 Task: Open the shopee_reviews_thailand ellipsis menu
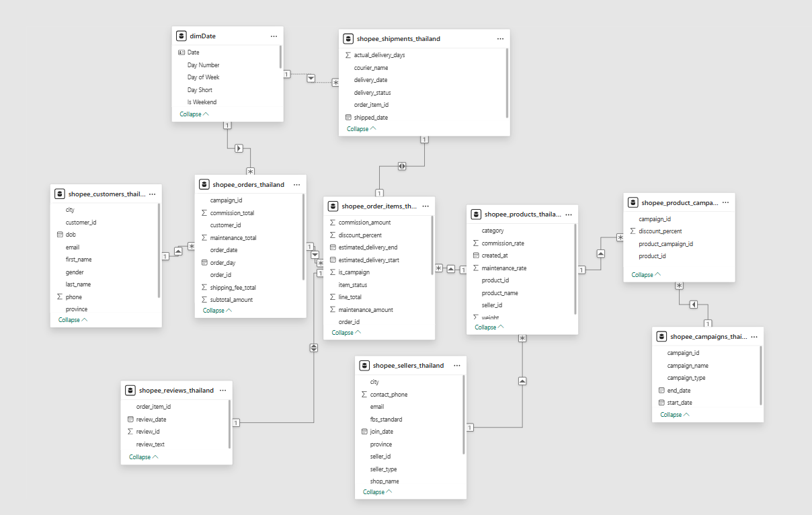click(222, 390)
